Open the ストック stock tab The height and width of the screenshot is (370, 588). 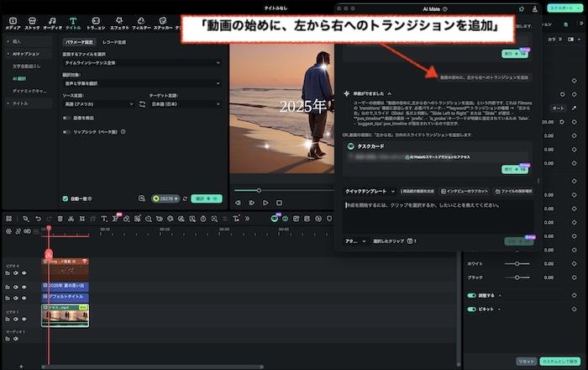pos(32,24)
